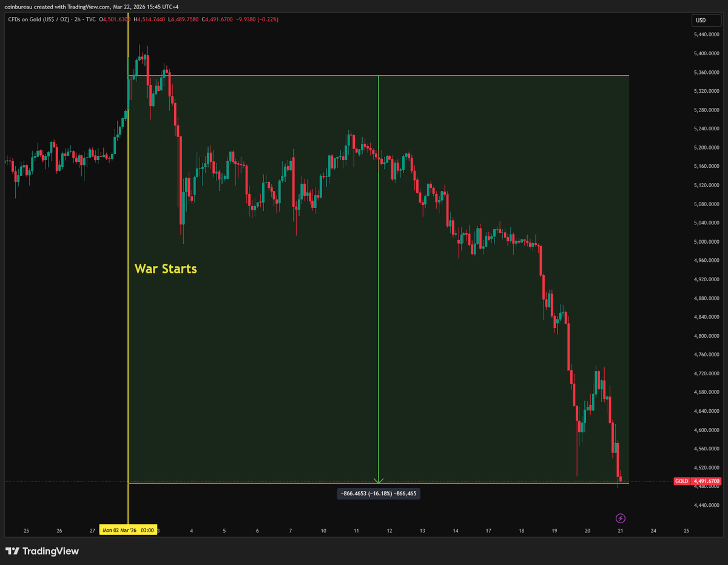Click the TradingView logo
The image size is (728, 565).
[42, 552]
